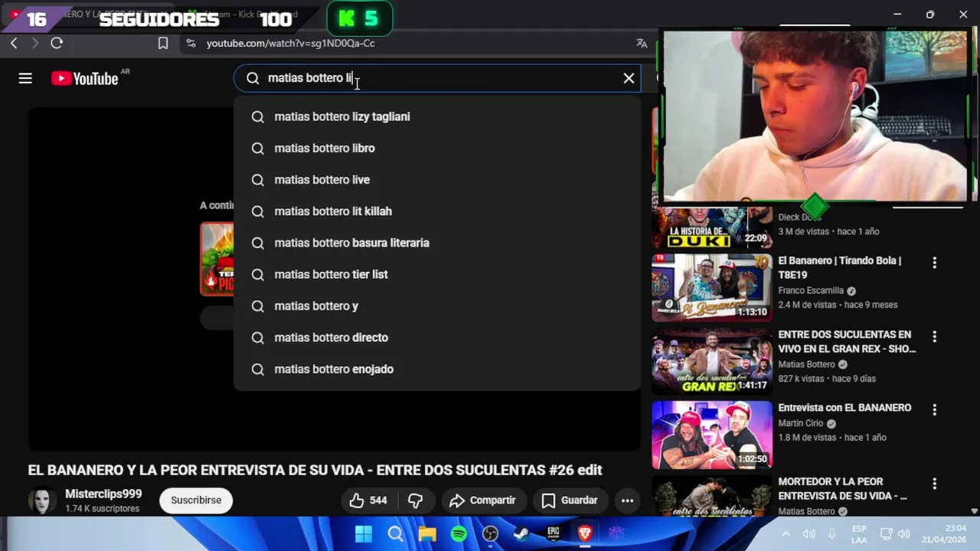Open more actions ellipsis under the video

click(627, 500)
